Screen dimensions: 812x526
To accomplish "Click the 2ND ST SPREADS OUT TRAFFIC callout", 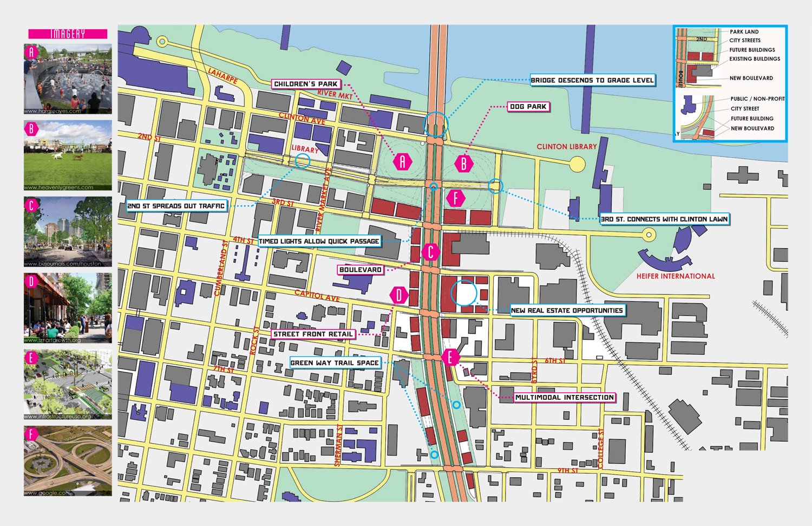I will 176,206.
